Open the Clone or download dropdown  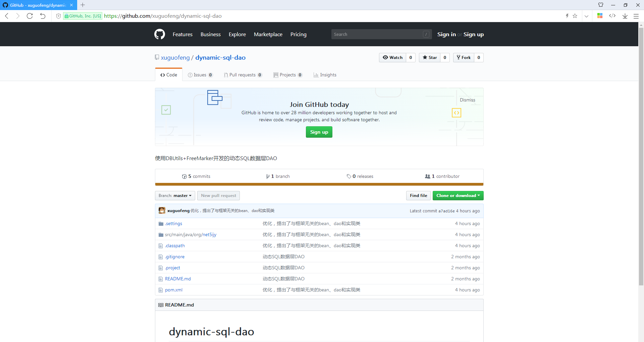coord(458,196)
